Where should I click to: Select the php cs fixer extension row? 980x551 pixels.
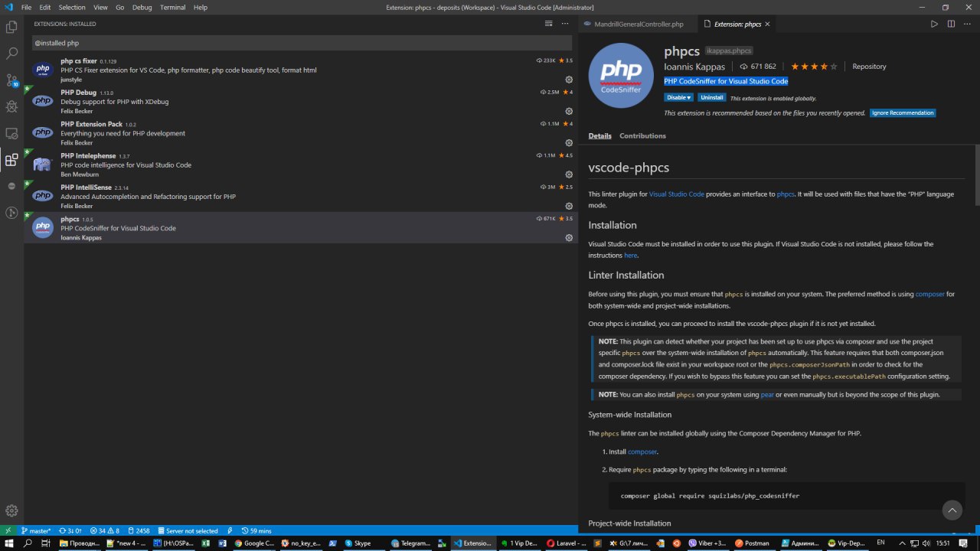point(300,70)
